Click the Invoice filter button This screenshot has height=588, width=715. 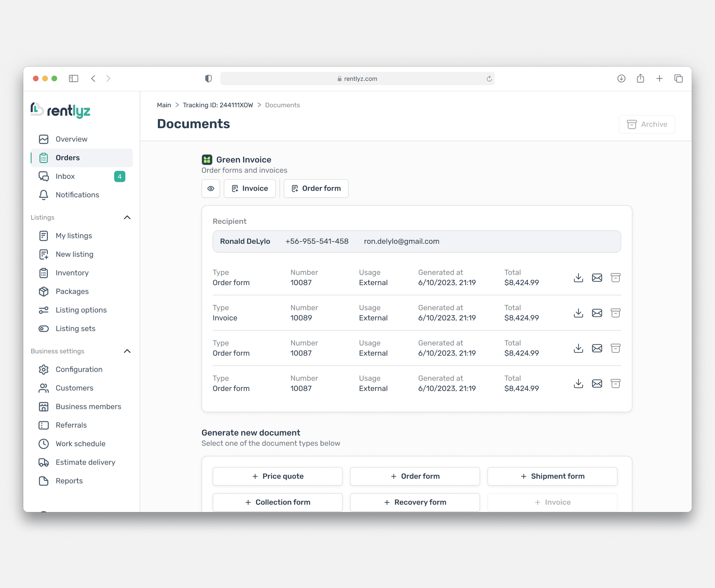(250, 189)
